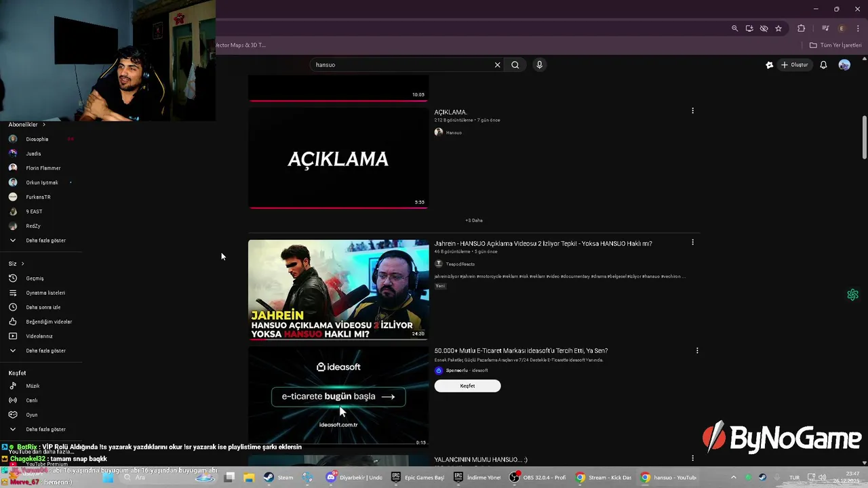Open Tüm Yer İşaretleri bookmarks folder

(835, 45)
